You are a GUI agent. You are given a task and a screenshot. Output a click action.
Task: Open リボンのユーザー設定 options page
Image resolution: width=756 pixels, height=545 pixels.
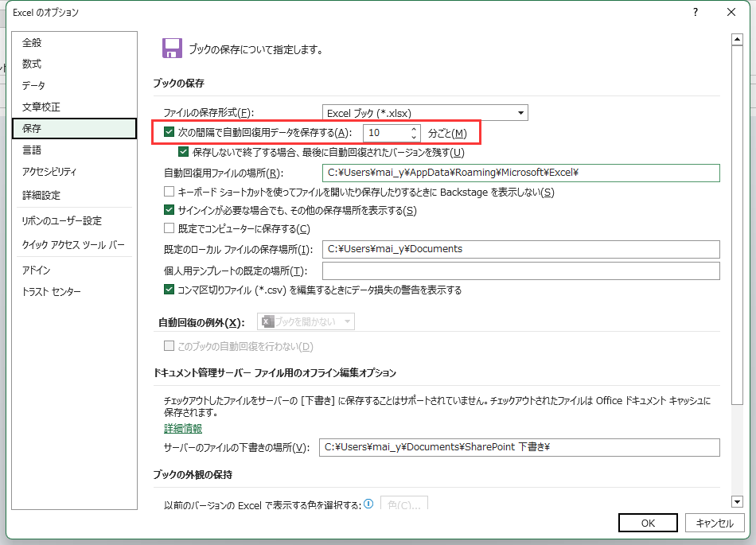(x=62, y=221)
